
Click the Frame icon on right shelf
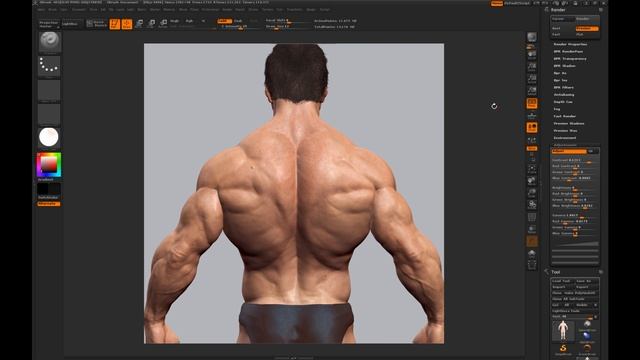tap(532, 169)
